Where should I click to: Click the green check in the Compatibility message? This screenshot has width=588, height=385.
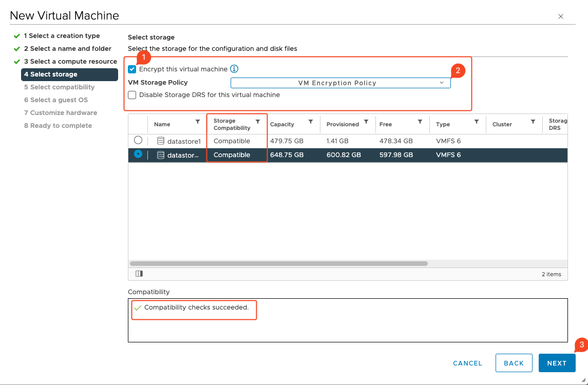[x=137, y=310]
